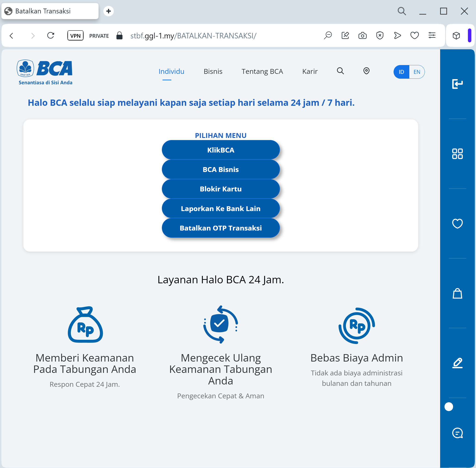Select the Batalkan Transaksi tab
This screenshot has height=468, width=476.
click(50, 11)
